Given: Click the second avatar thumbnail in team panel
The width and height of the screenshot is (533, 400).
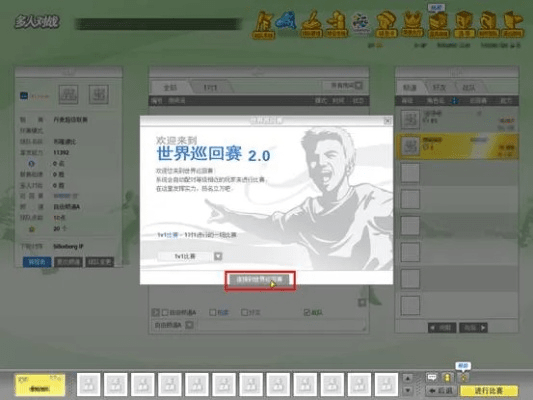Looking at the screenshot, I should tap(99, 94).
